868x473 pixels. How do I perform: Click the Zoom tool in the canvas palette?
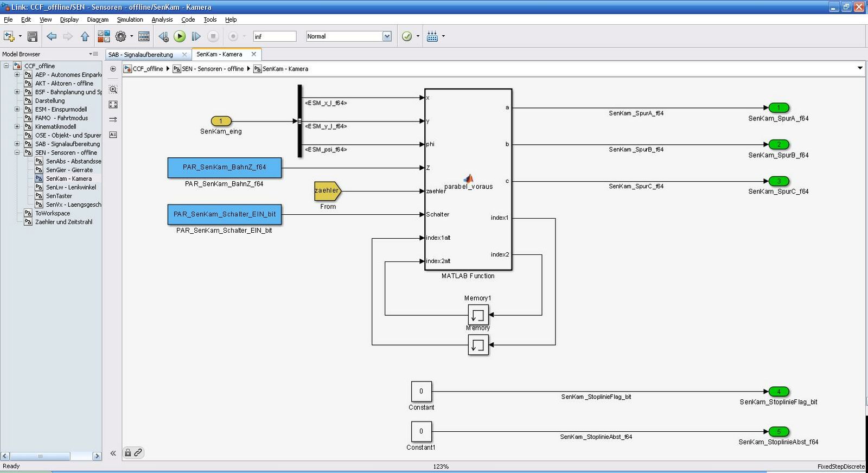coord(113,90)
